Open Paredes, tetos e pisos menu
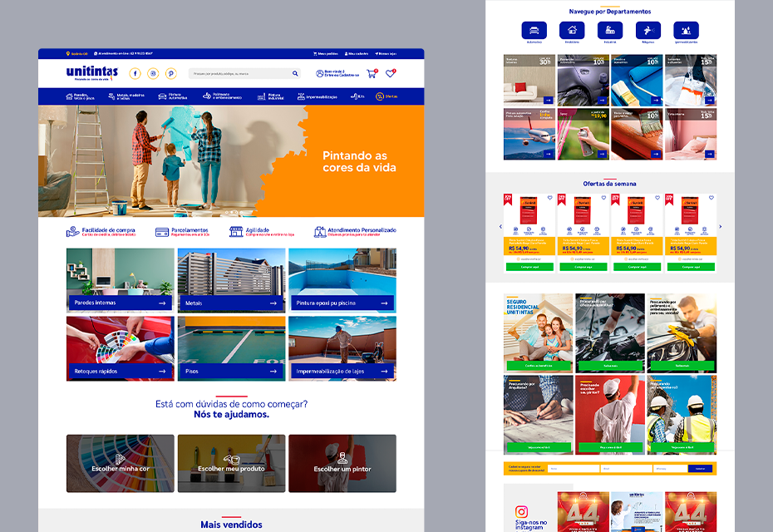Image resolution: width=773 pixels, height=532 pixels. pos(81,96)
